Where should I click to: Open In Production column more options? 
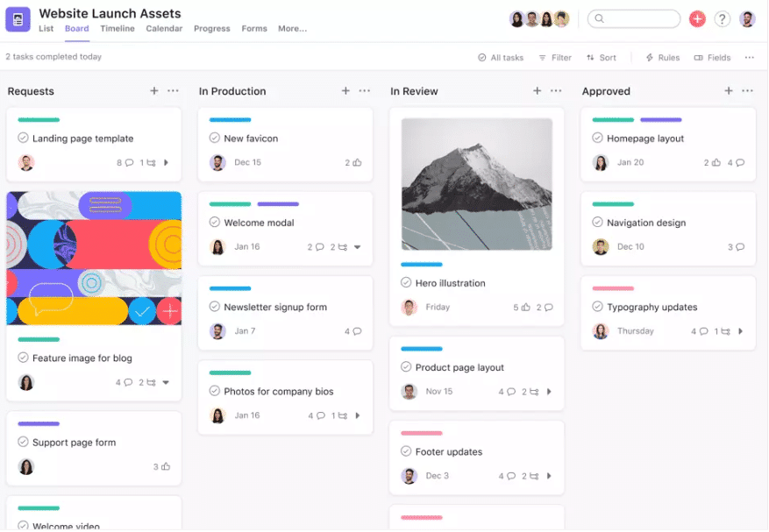(x=365, y=91)
